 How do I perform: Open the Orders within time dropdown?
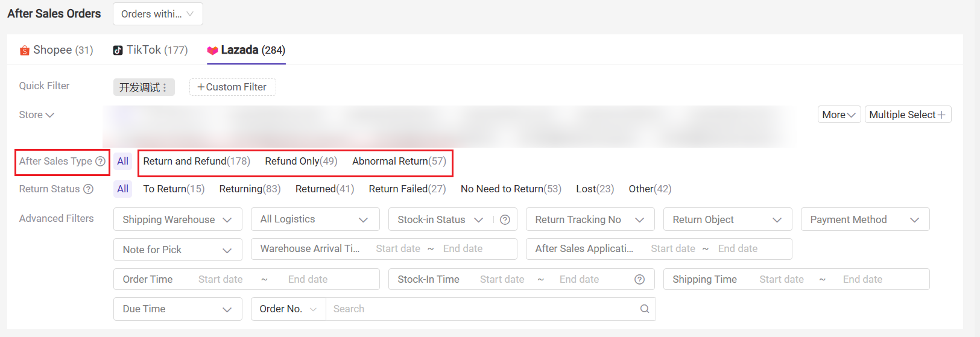pyautogui.click(x=157, y=14)
